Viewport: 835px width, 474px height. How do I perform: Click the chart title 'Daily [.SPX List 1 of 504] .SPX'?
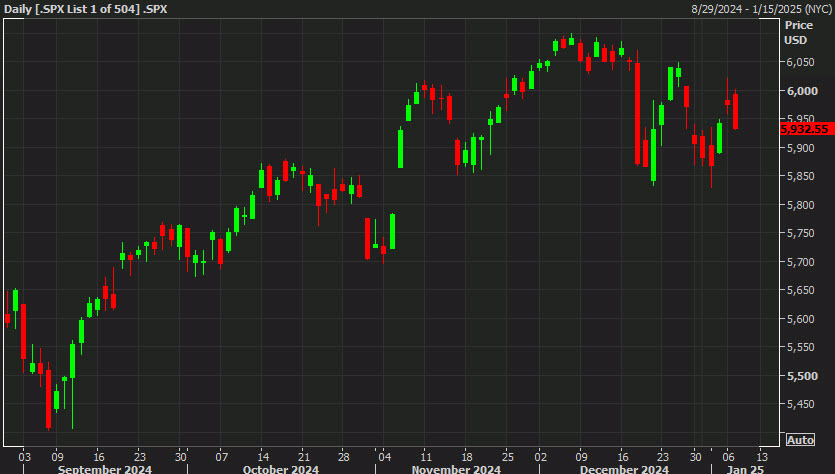[86, 9]
